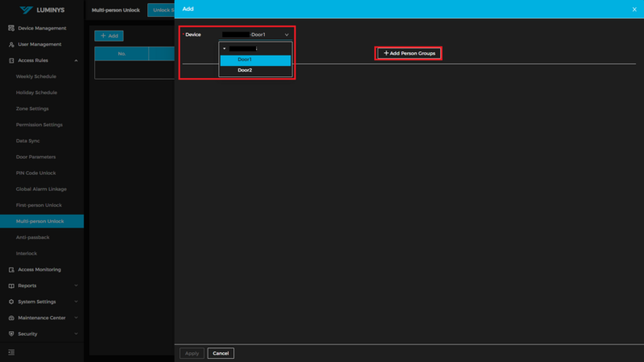Close the Add dialog with X

coord(634,10)
